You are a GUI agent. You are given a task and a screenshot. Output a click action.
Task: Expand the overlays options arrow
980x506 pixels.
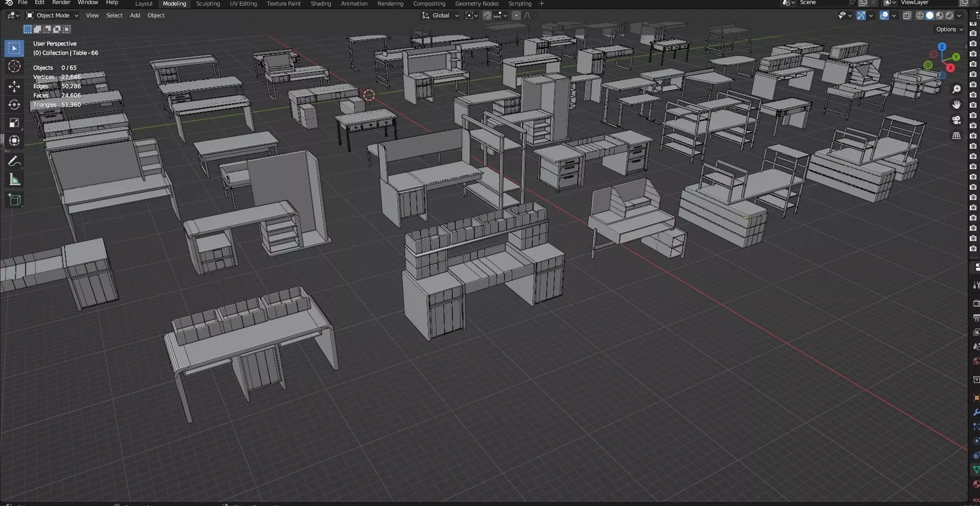coord(894,15)
